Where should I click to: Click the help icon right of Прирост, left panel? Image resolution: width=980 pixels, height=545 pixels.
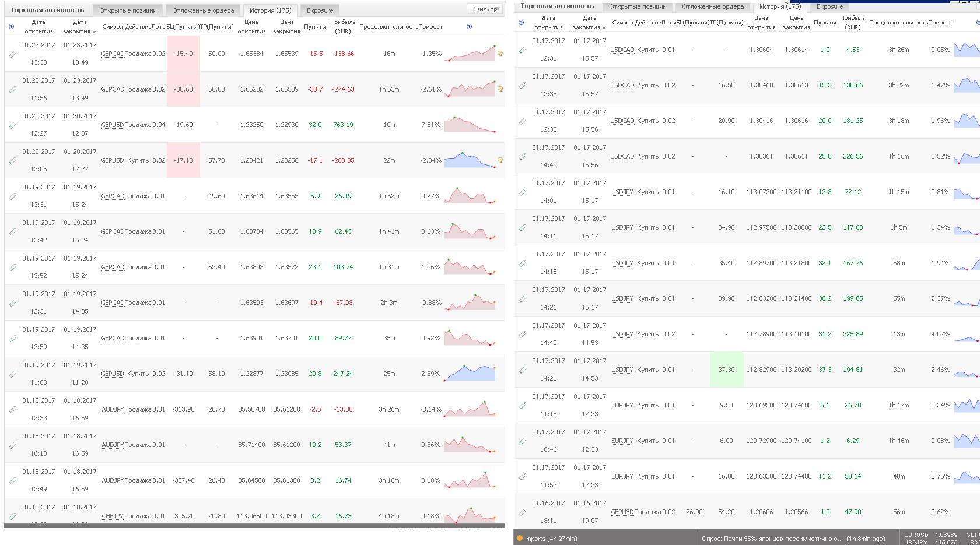click(x=470, y=27)
